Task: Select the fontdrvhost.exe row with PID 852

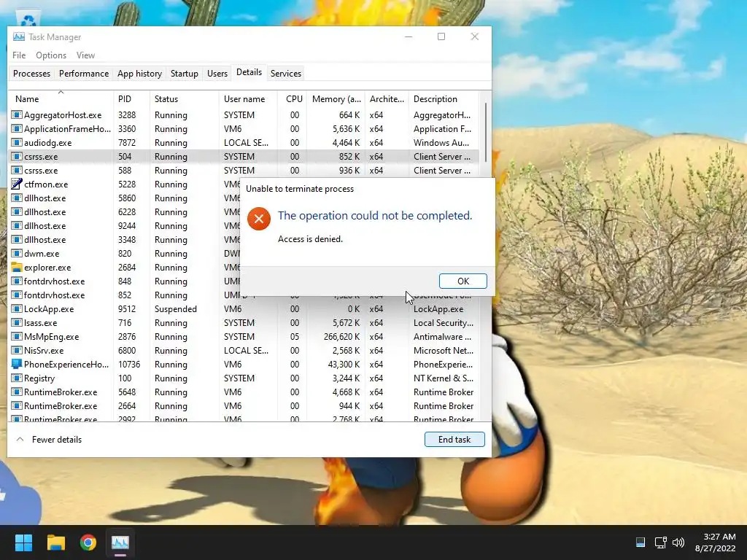Action: 125,295
